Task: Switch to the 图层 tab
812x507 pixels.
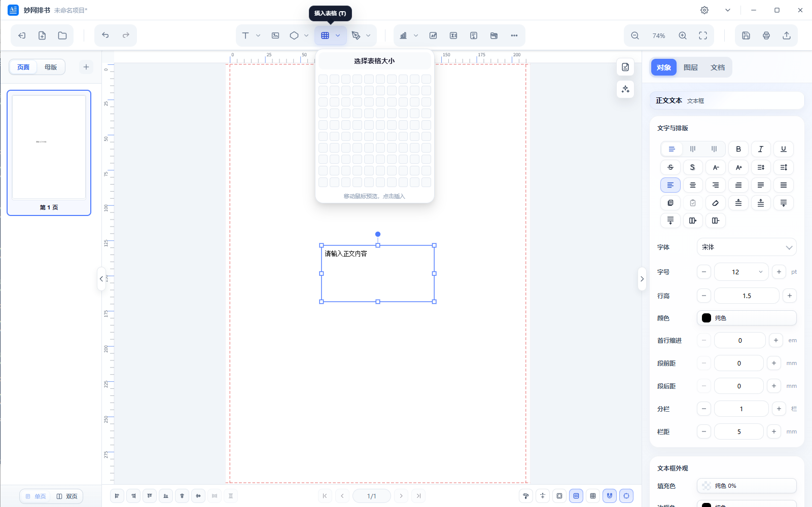Action: [x=691, y=67]
